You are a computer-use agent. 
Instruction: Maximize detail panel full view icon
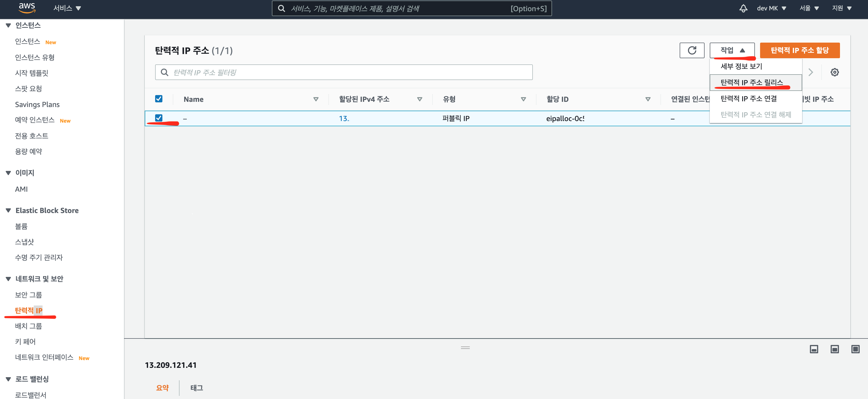855,349
